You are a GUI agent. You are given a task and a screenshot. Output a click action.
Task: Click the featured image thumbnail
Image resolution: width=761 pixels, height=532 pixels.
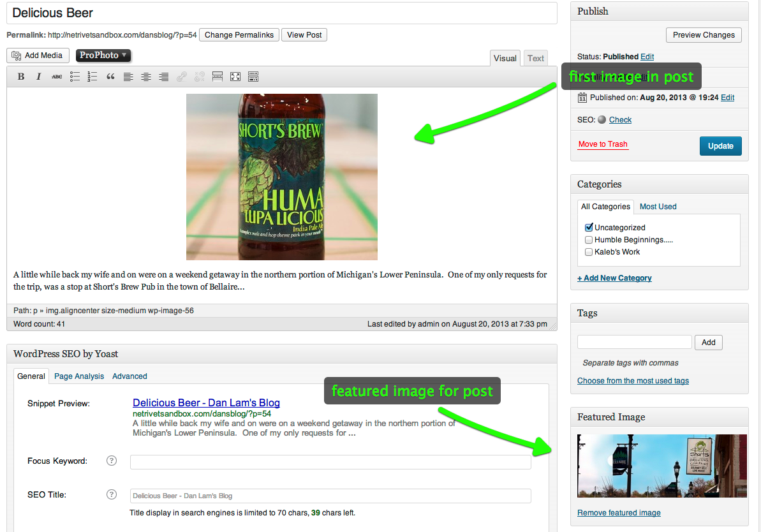click(x=661, y=466)
